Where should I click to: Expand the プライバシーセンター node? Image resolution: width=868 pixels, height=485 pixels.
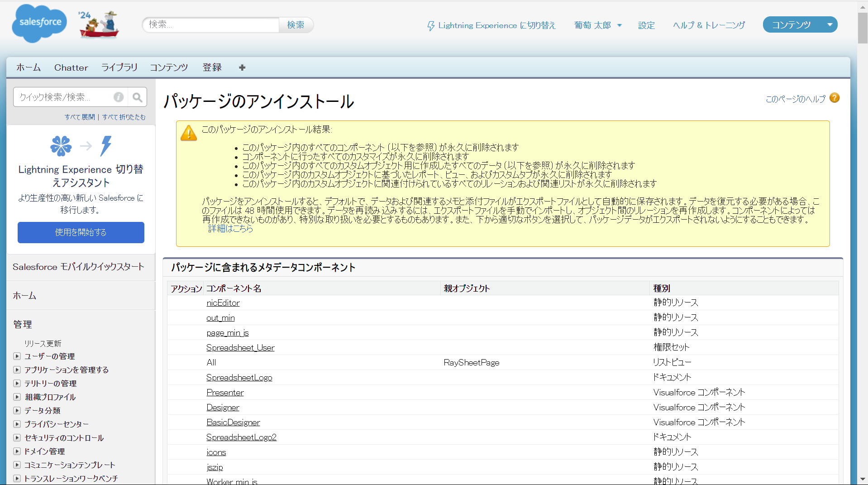click(x=17, y=424)
